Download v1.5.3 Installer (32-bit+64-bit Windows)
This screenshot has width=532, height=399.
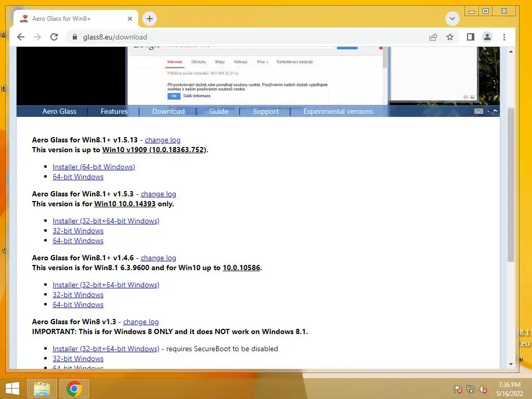pos(106,221)
